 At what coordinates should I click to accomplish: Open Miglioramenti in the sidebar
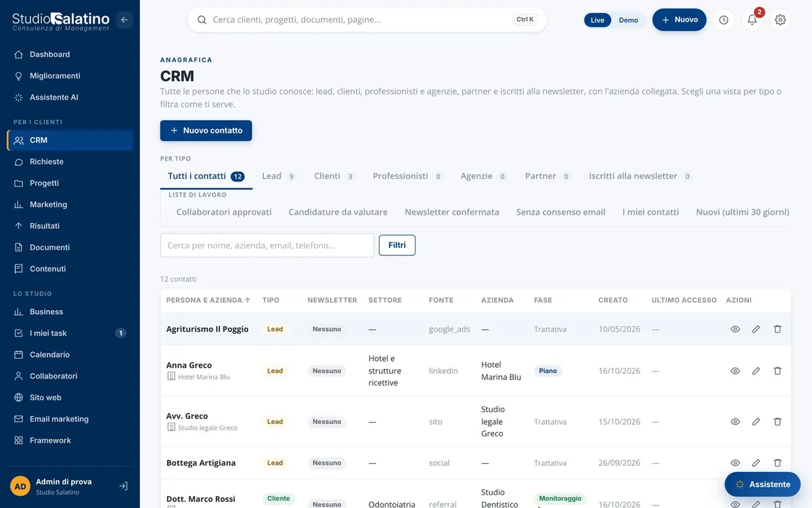click(x=70, y=76)
